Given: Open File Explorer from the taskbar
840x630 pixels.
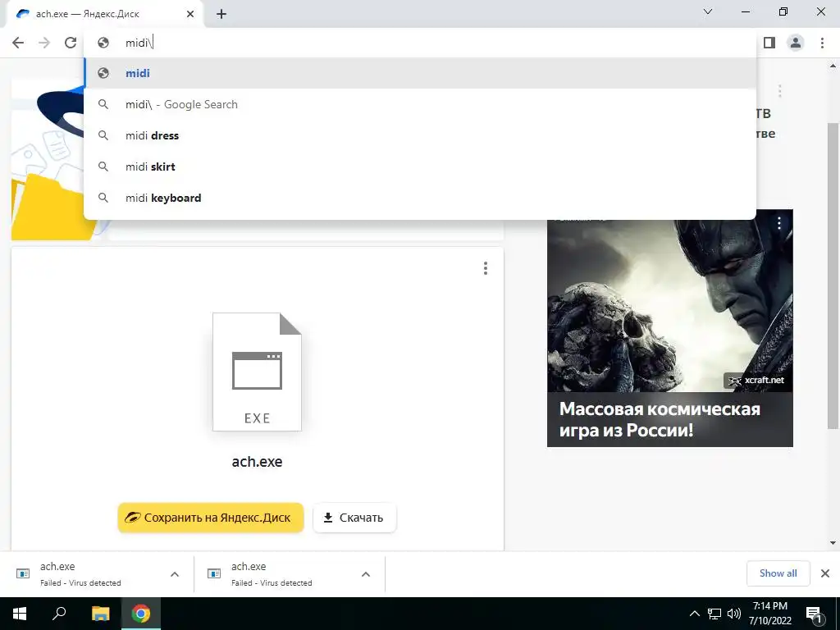Looking at the screenshot, I should tap(100, 614).
